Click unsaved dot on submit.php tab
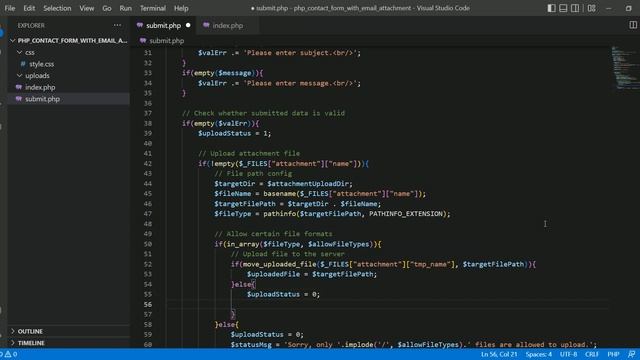This screenshot has width=640, height=360. (x=188, y=25)
